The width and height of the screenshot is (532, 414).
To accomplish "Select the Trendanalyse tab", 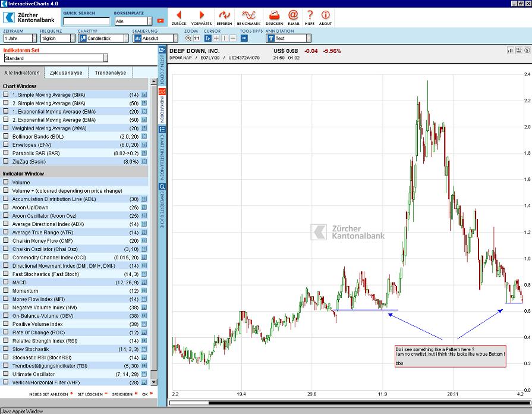I will coord(111,73).
